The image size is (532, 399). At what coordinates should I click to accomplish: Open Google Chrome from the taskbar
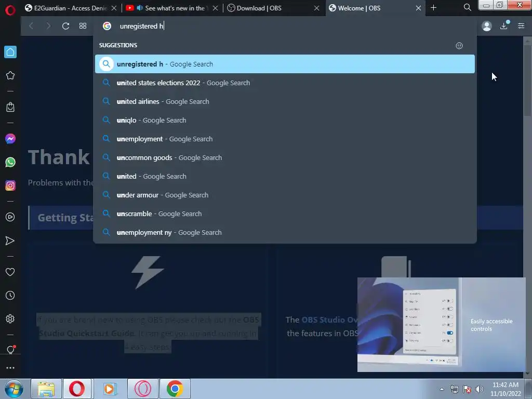(x=175, y=389)
